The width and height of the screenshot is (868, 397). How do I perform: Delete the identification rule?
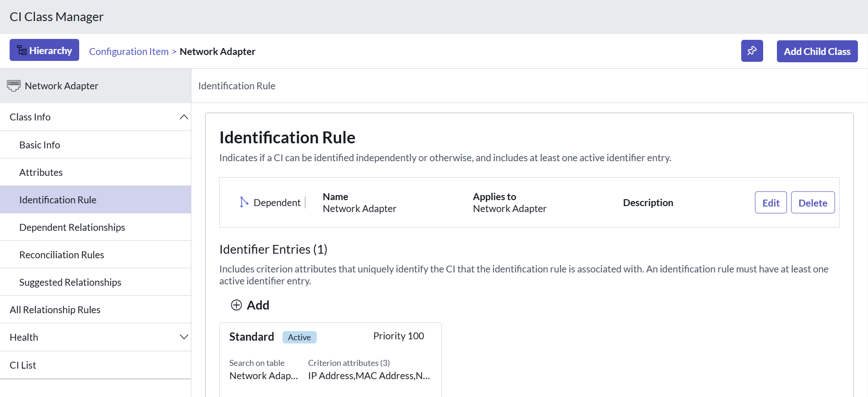tap(813, 203)
